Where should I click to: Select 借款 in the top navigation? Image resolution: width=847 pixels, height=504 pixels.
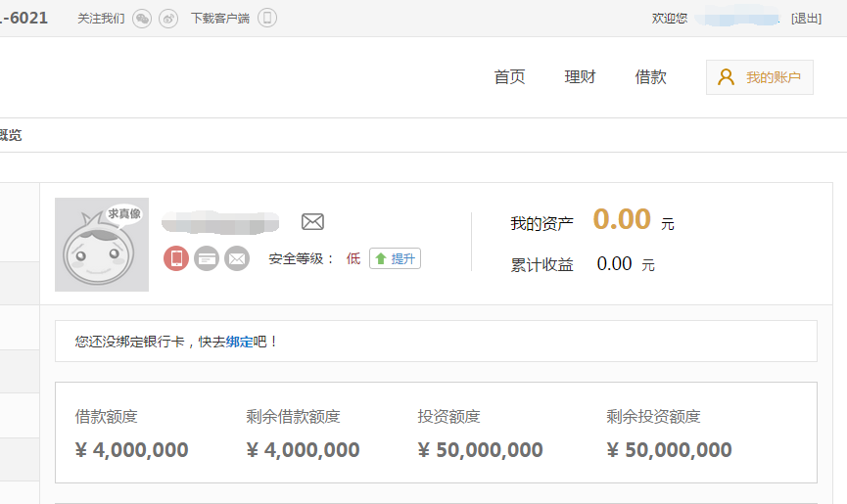650,77
